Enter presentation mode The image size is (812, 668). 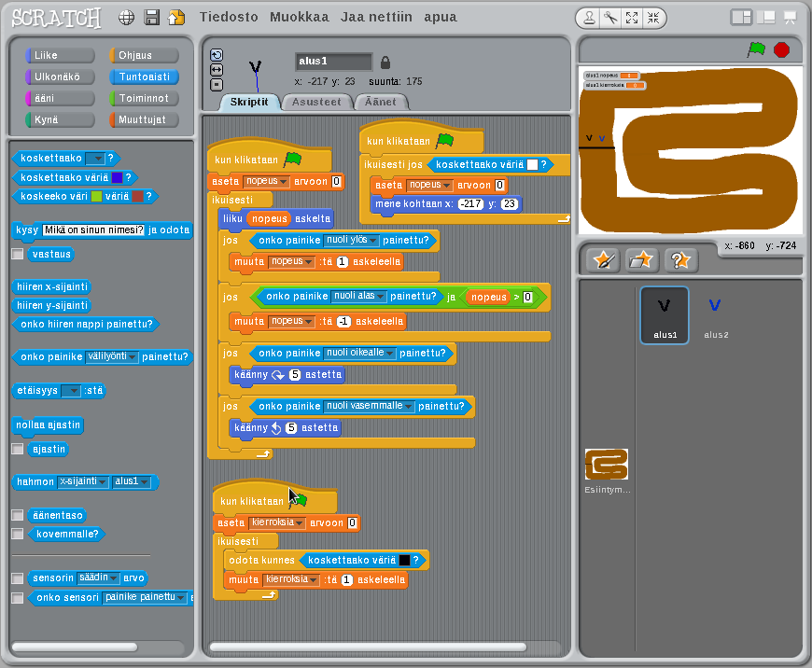click(x=791, y=18)
